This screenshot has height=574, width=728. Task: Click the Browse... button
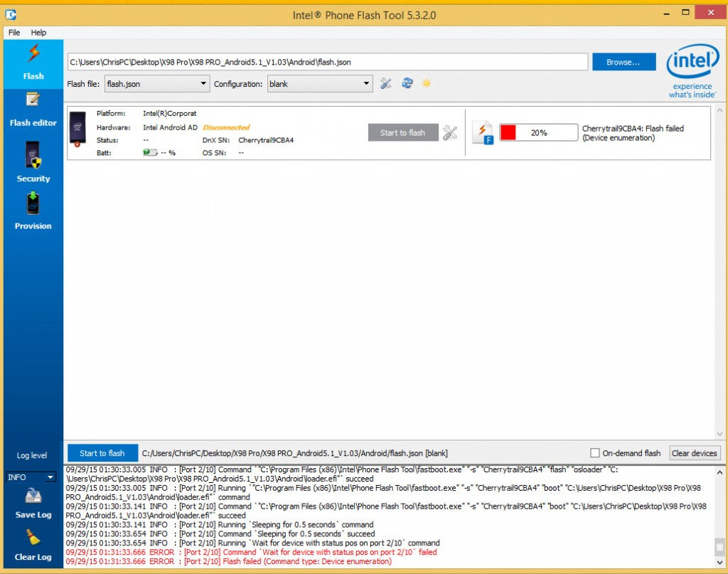click(624, 62)
